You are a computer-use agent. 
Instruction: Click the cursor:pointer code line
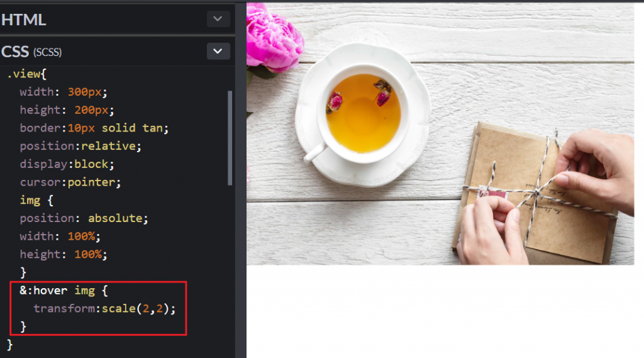point(70,182)
